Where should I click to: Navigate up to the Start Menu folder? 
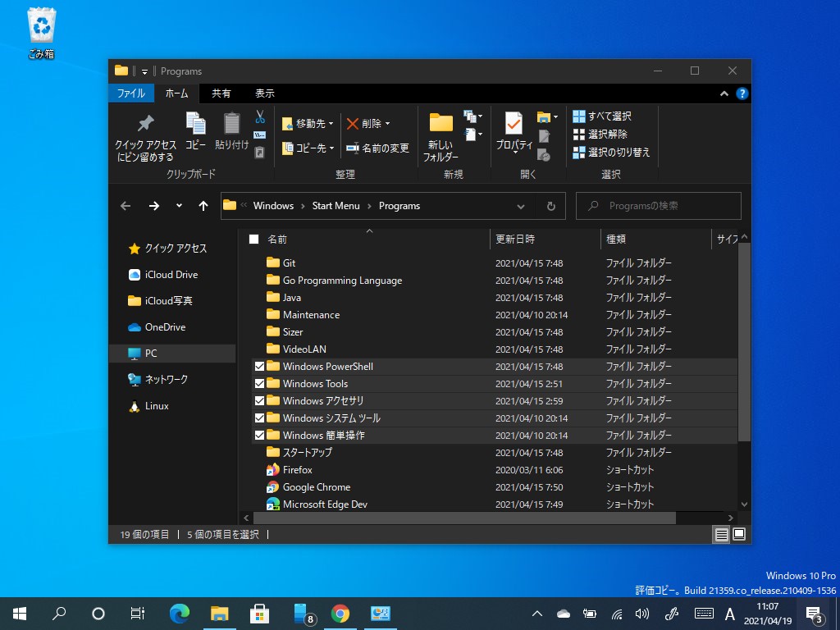[203, 206]
